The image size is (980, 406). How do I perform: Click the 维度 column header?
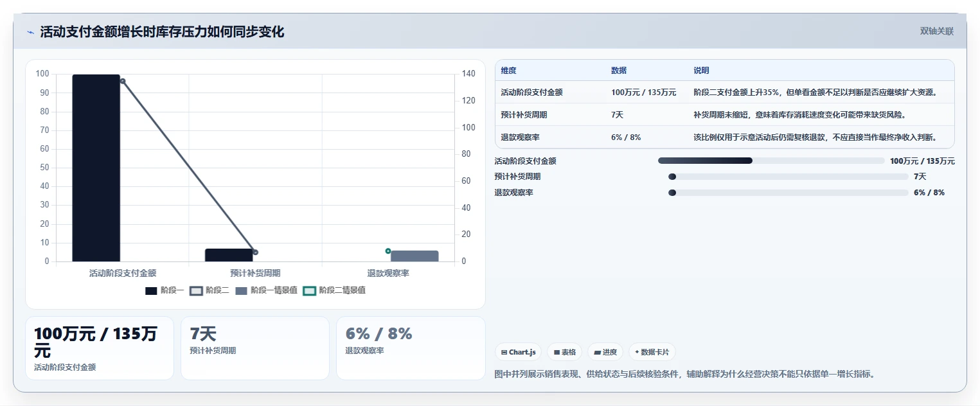pyautogui.click(x=509, y=71)
